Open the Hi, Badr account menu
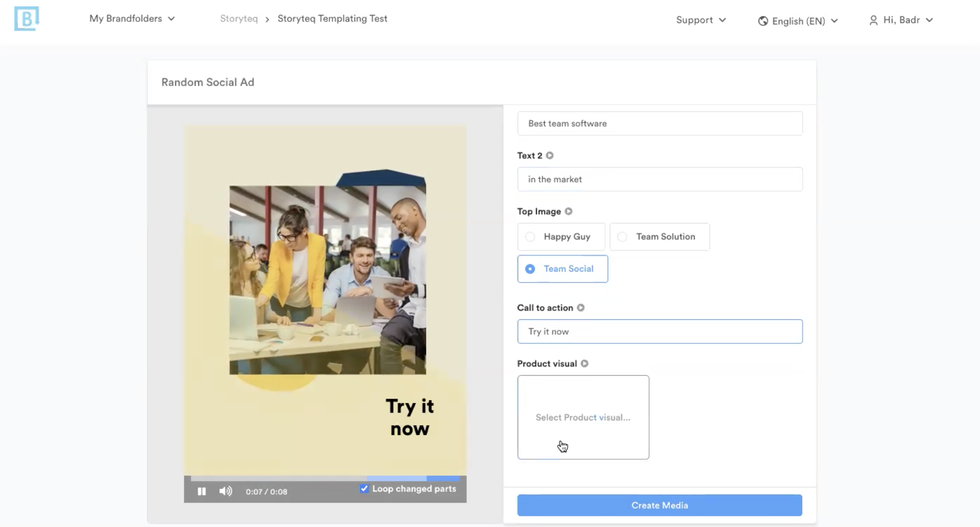Image resolution: width=980 pixels, height=527 pixels. pos(902,20)
